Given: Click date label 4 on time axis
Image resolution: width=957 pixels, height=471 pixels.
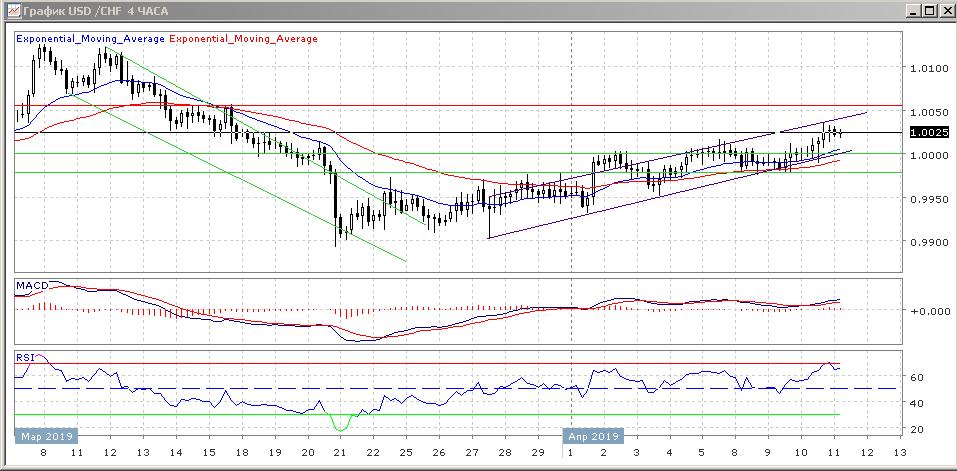Looking at the screenshot, I should click(x=670, y=453).
